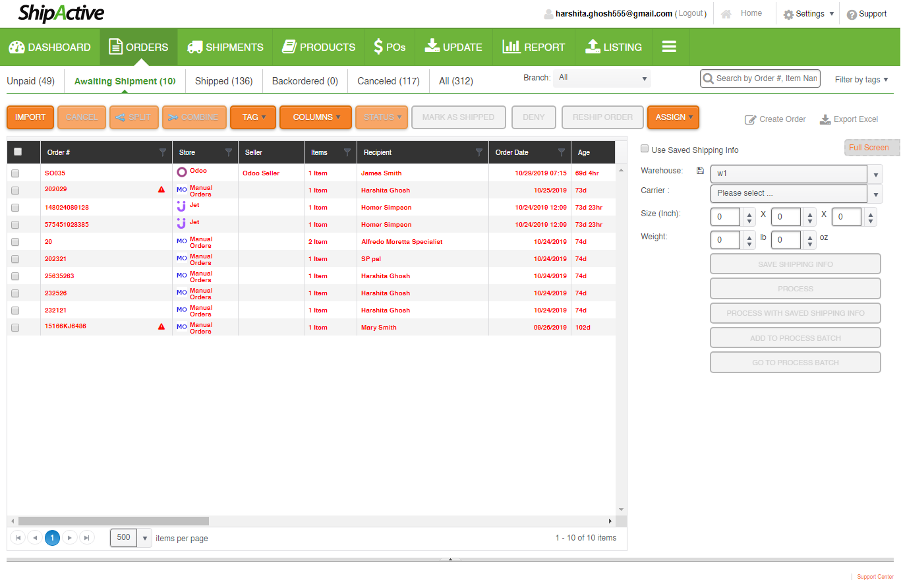Screen dimensions: 901x588
Task: Expand the Branch All dropdown
Action: (602, 78)
